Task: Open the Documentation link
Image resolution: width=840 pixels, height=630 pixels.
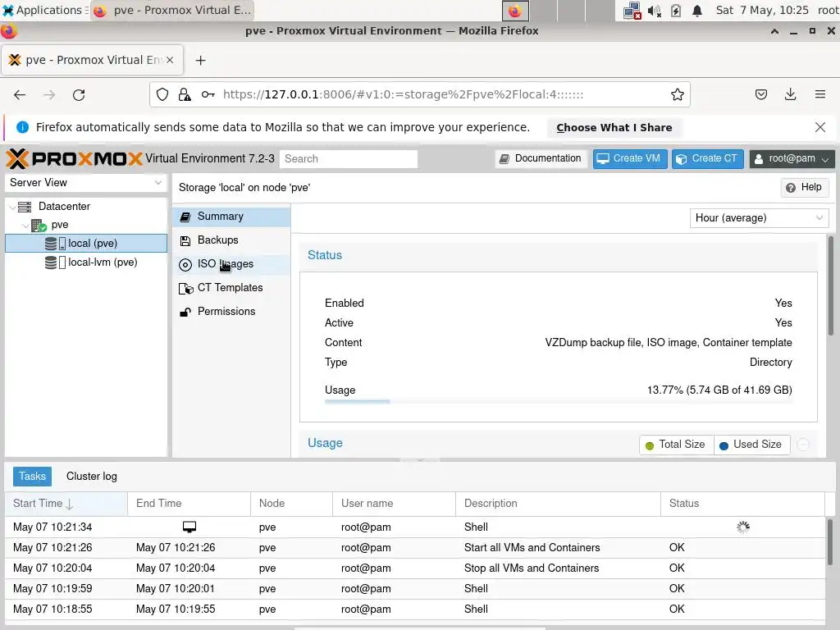Action: 541,158
